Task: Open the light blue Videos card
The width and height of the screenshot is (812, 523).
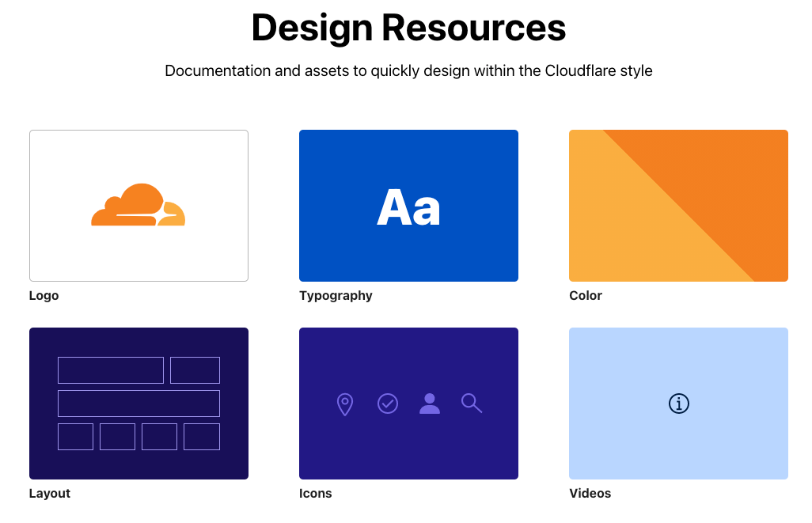Action: [x=678, y=404]
